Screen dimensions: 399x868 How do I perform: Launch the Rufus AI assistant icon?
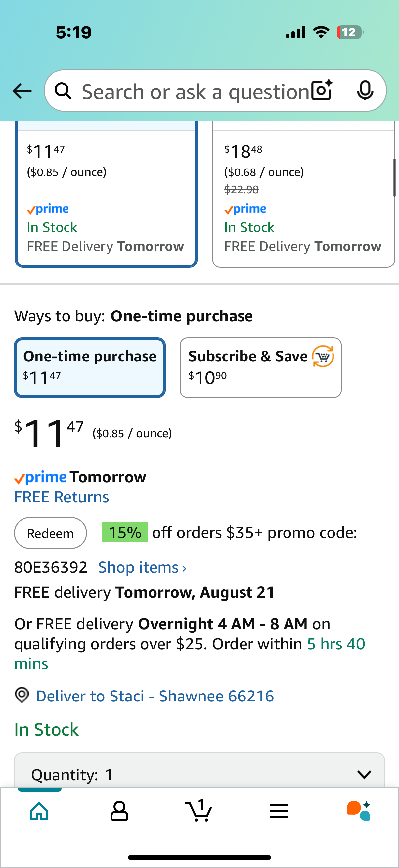(359, 810)
